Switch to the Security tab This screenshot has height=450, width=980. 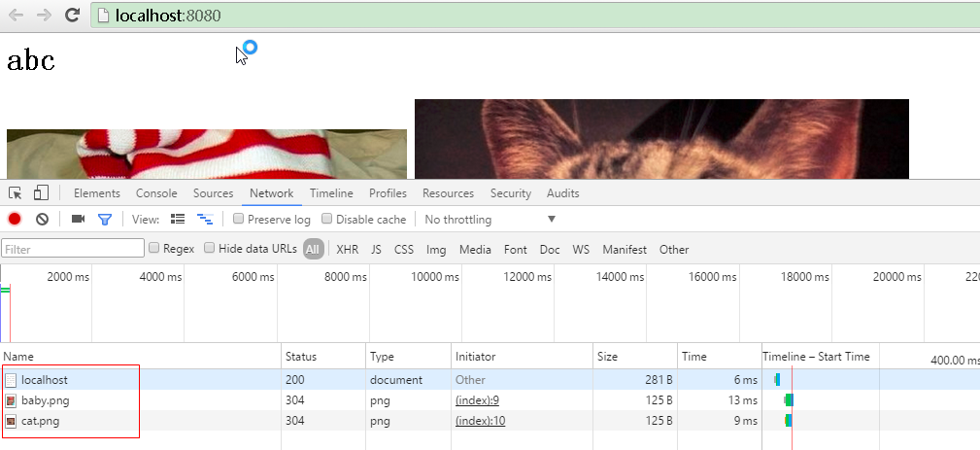[x=511, y=193]
